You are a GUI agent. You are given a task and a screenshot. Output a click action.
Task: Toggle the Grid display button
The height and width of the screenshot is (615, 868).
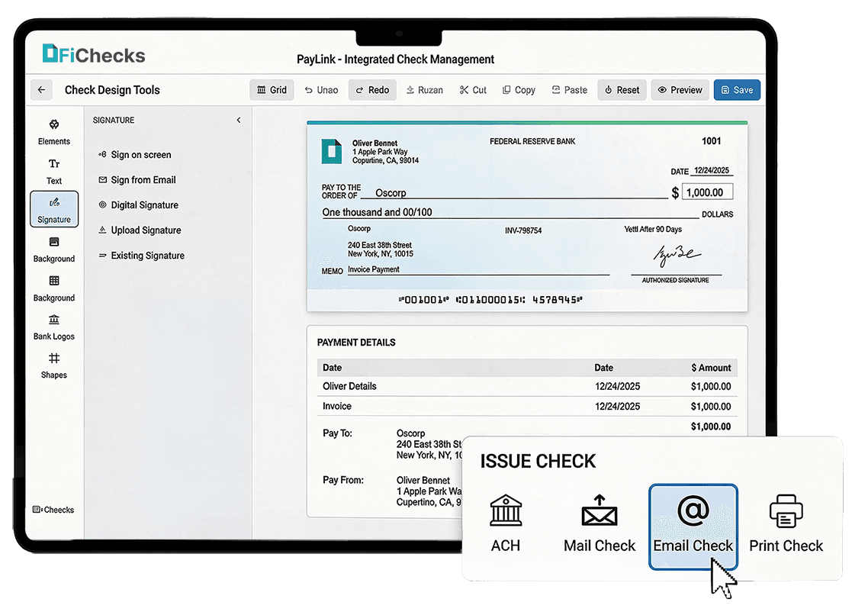pyautogui.click(x=272, y=90)
